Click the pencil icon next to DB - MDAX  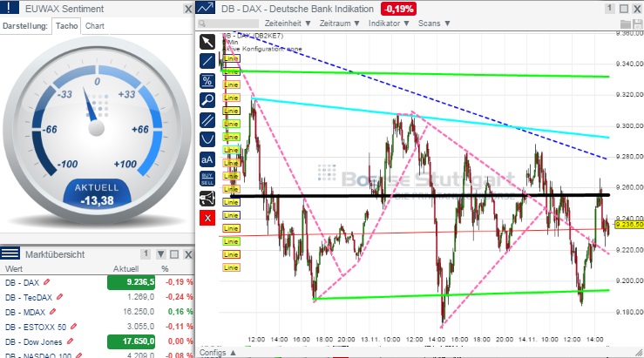click(52, 312)
